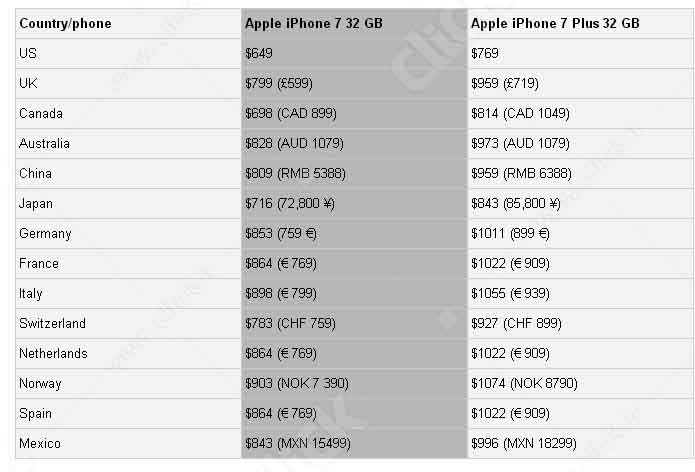Image resolution: width=695 pixels, height=472 pixels.
Task: Select the $1011 (899 €) Germany price
Action: [x=510, y=233]
